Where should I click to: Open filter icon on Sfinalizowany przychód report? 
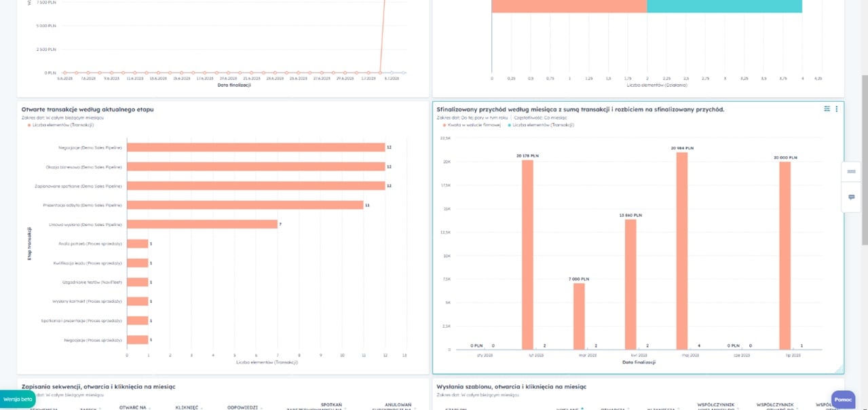(x=827, y=109)
